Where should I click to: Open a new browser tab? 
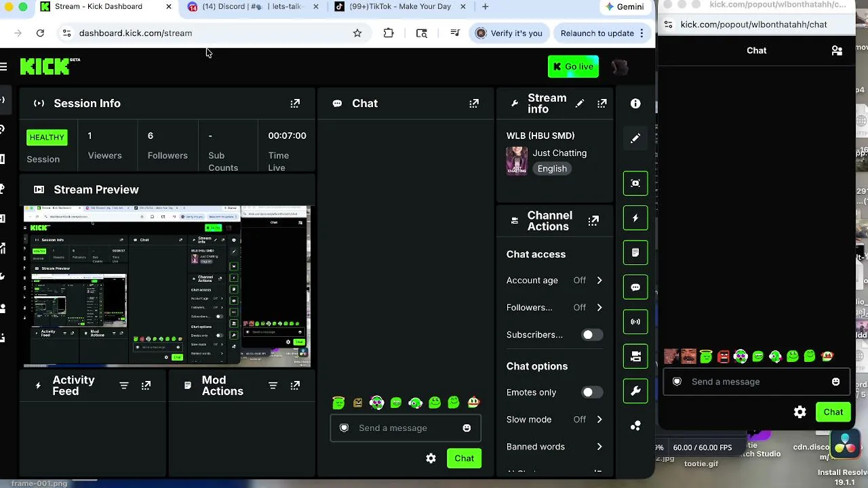(485, 7)
